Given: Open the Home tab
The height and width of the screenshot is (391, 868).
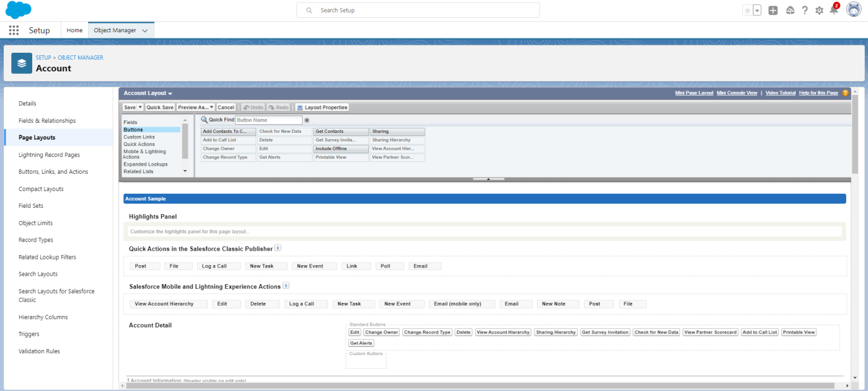Looking at the screenshot, I should click(74, 30).
